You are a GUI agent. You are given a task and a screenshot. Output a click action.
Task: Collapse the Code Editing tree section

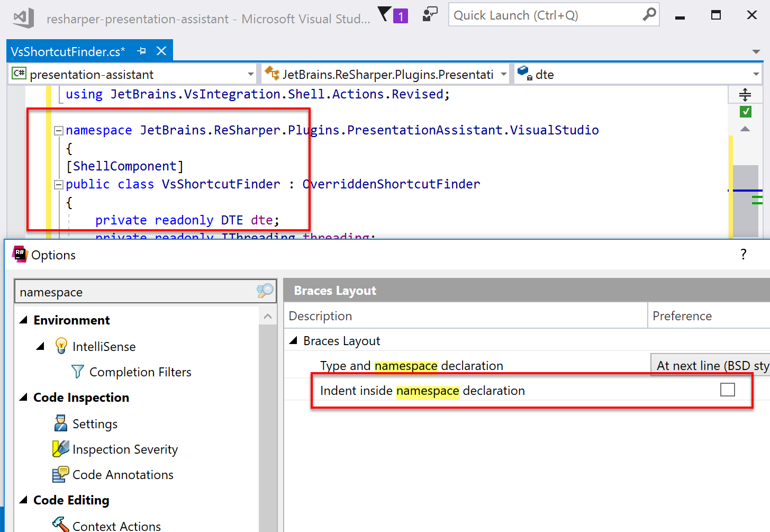coord(23,500)
